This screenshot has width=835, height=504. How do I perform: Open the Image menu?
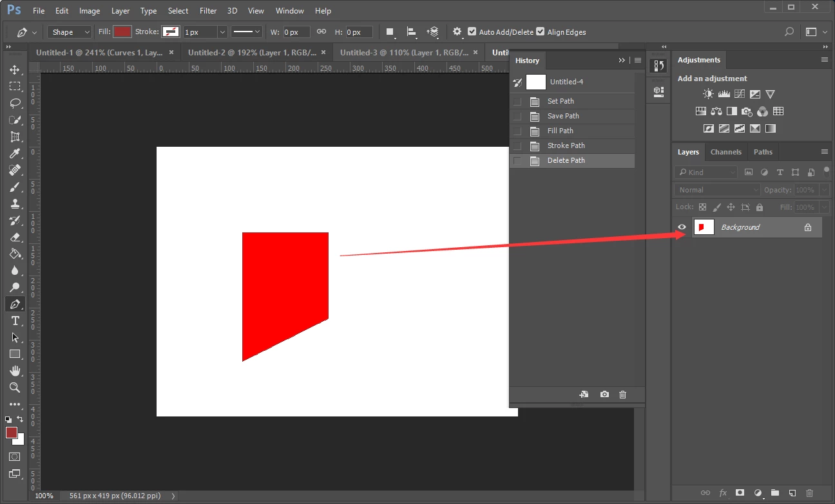(x=90, y=10)
